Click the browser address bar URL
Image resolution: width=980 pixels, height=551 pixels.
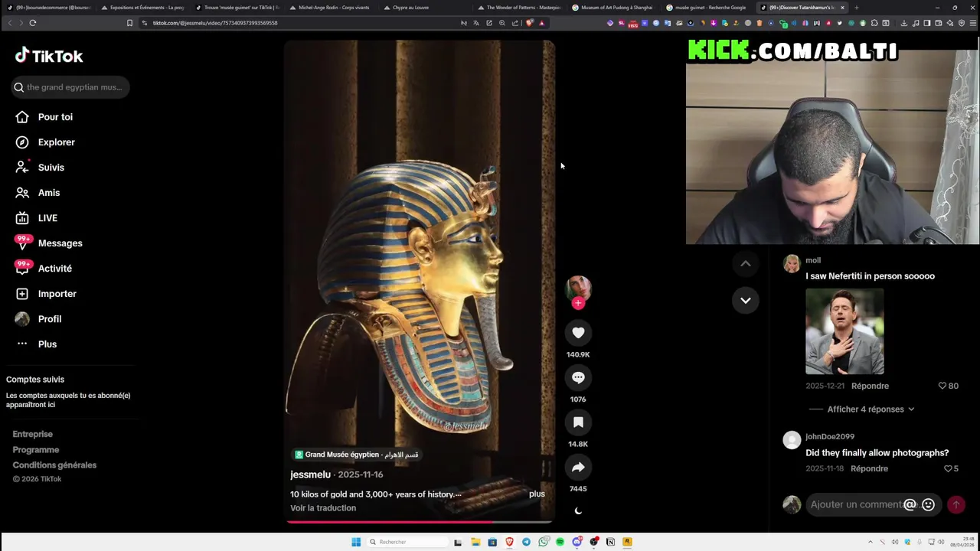tap(215, 23)
